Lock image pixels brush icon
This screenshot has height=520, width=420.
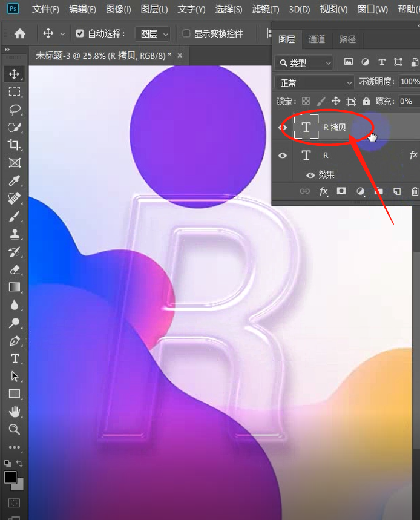click(321, 101)
